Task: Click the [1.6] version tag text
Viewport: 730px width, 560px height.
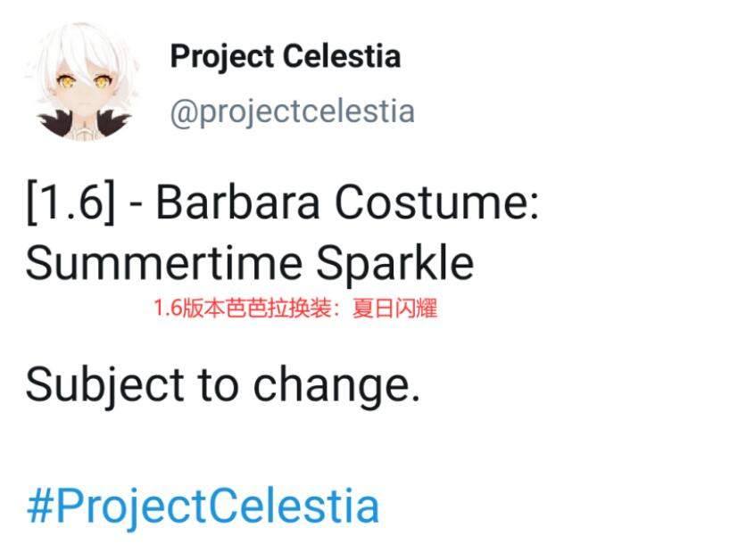Action: (71, 202)
